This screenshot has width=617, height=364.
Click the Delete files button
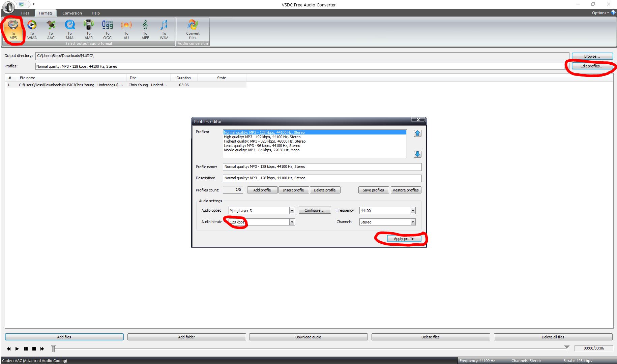pos(431,337)
